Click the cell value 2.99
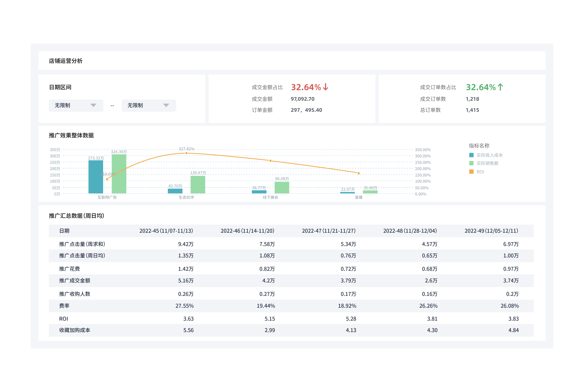The height and width of the screenshot is (392, 584). coord(270,330)
